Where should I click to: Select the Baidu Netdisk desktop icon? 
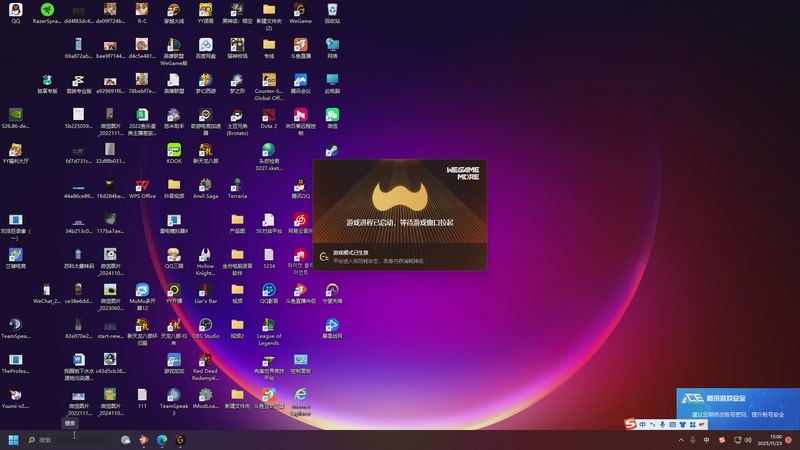(x=206, y=48)
